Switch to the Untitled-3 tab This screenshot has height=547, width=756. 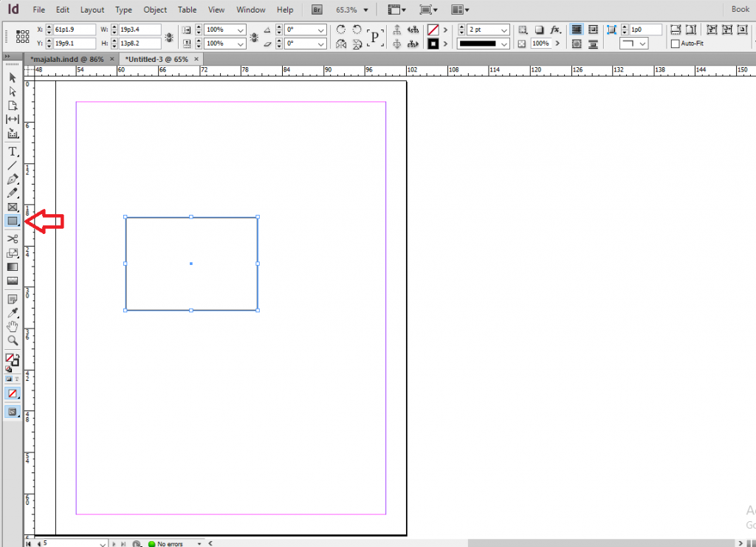click(157, 59)
